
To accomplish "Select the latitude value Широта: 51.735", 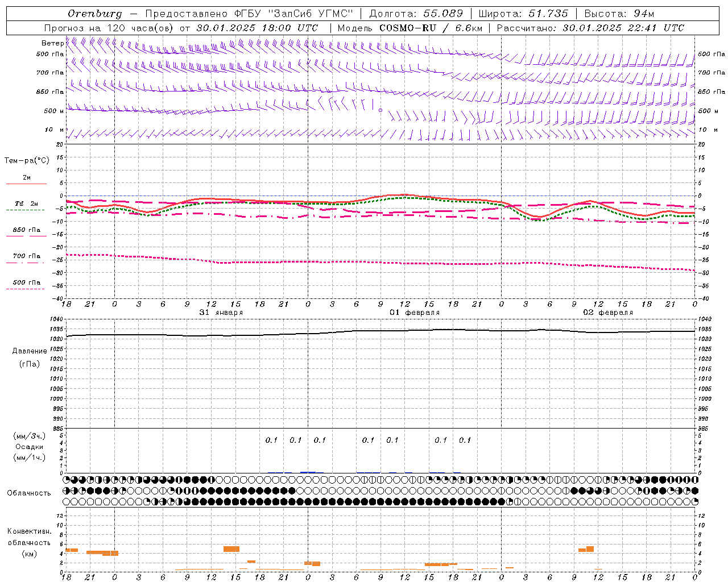I will 523,14.
